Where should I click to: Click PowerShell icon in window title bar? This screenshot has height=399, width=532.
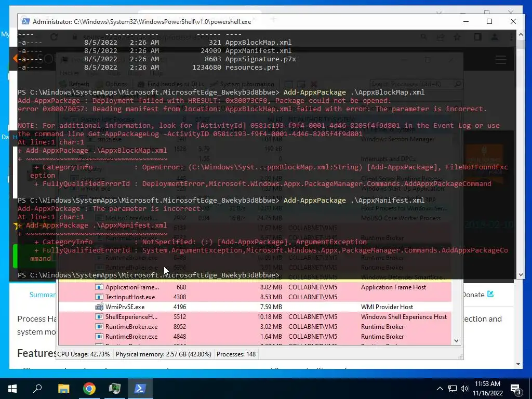click(x=26, y=21)
